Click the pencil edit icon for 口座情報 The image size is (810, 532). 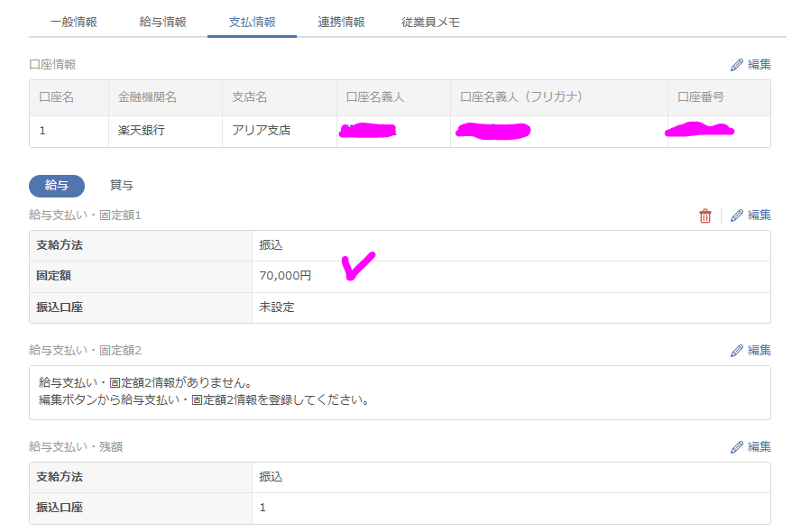737,65
